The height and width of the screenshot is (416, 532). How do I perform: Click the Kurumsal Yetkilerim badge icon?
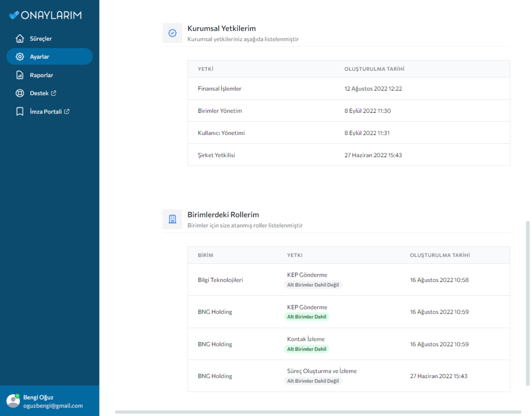[172, 33]
